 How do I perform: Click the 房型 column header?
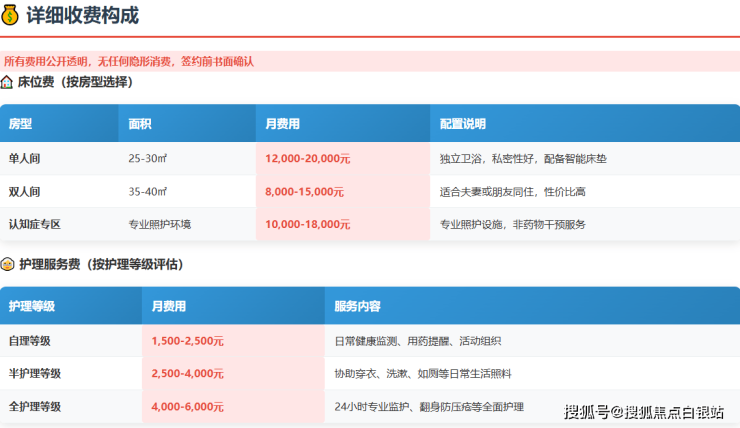tap(21, 124)
